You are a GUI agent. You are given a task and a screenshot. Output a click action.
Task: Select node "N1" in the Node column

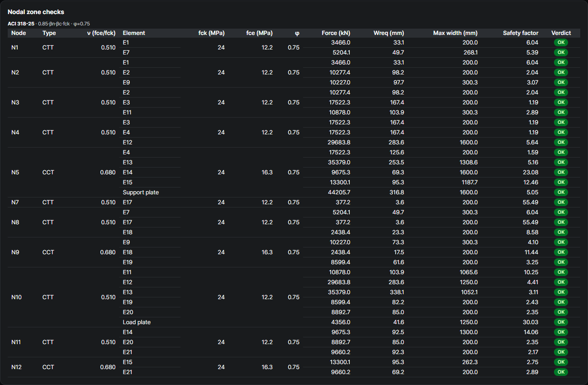pyautogui.click(x=15, y=47)
